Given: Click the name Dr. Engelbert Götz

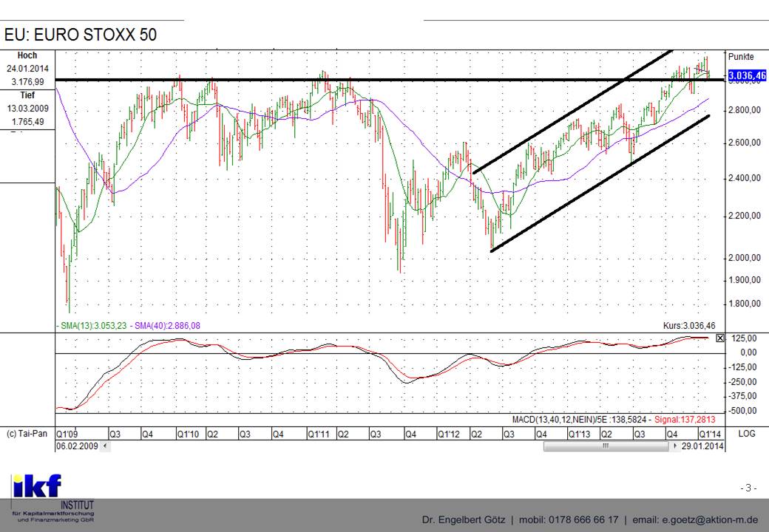Looking at the screenshot, I should pyautogui.click(x=463, y=519).
